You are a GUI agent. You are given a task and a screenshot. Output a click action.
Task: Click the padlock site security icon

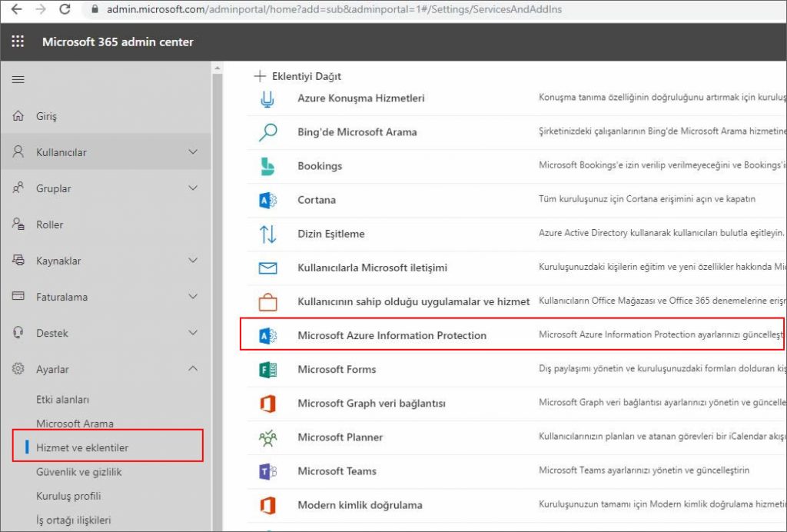pyautogui.click(x=95, y=9)
